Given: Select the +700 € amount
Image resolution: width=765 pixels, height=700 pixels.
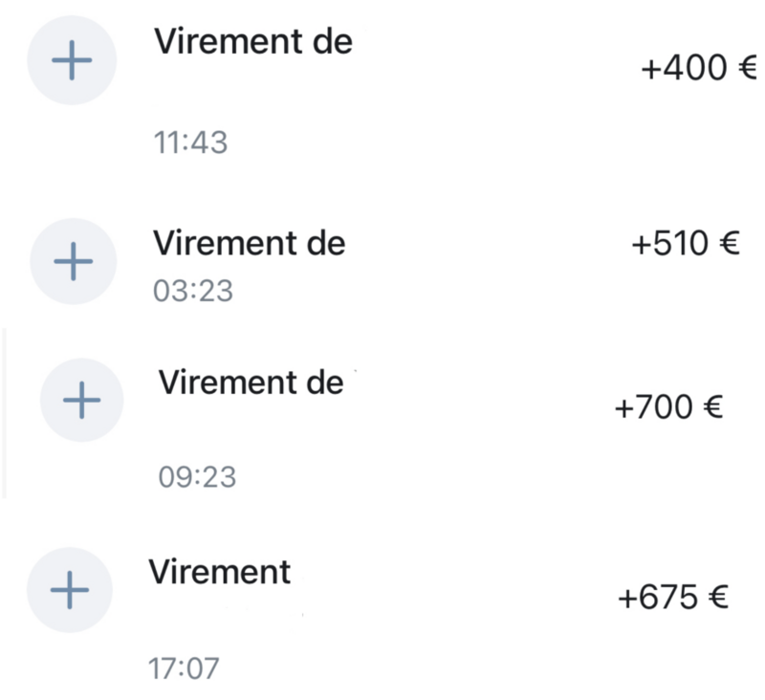Looking at the screenshot, I should click(668, 406).
